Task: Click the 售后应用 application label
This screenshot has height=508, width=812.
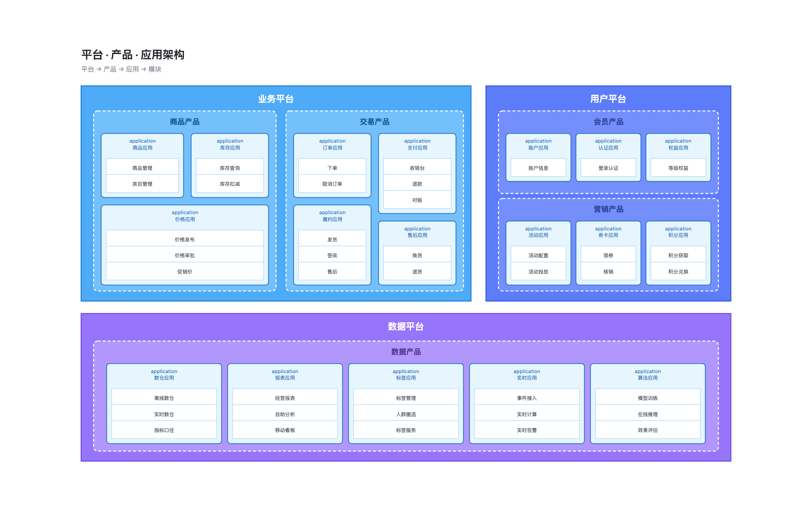Action: 417,235
